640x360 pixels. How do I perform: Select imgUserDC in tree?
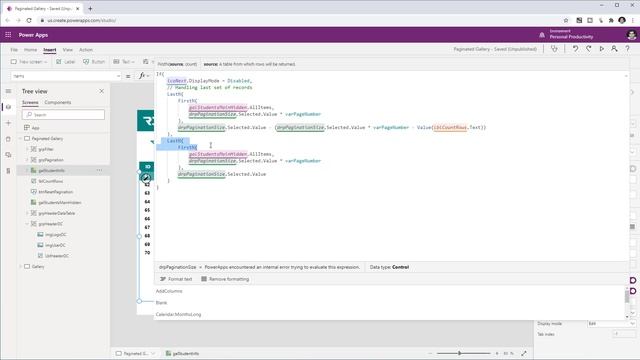(x=55, y=245)
